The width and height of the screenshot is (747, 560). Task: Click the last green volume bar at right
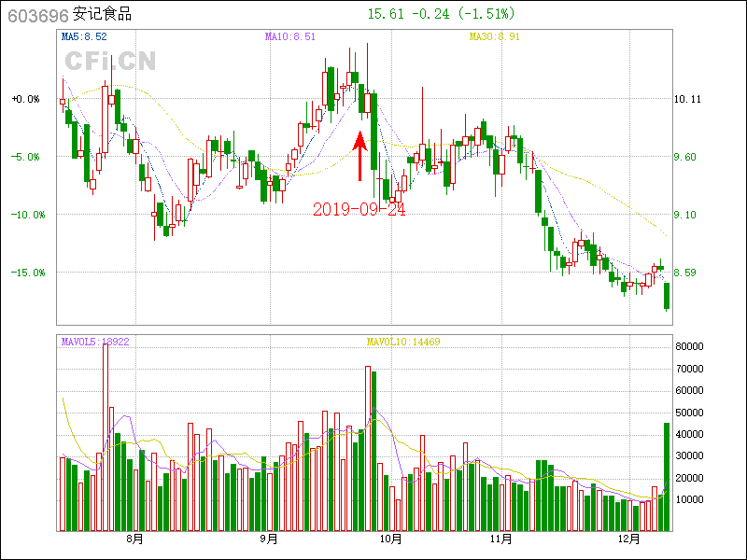click(x=667, y=476)
